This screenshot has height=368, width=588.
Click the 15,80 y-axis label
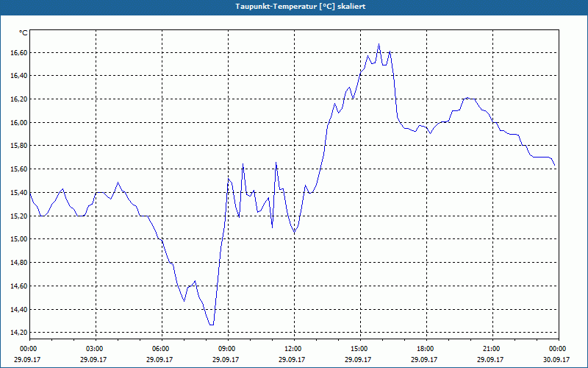coord(19,146)
